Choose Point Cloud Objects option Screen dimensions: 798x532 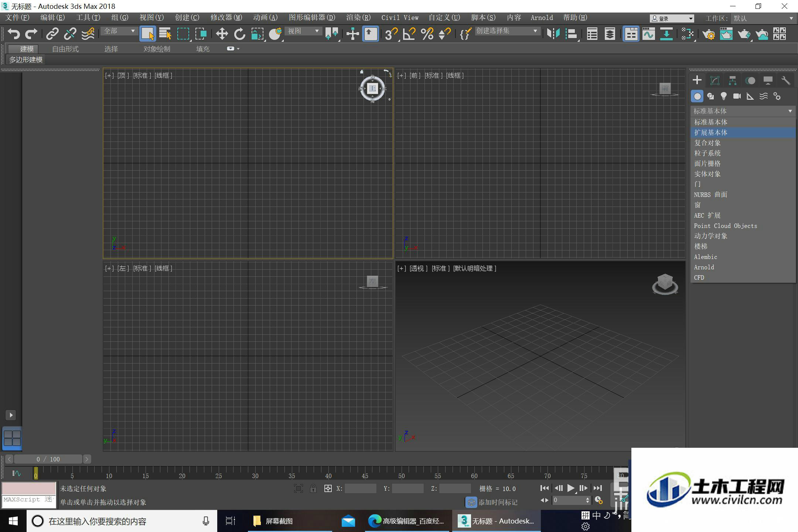(x=743, y=226)
